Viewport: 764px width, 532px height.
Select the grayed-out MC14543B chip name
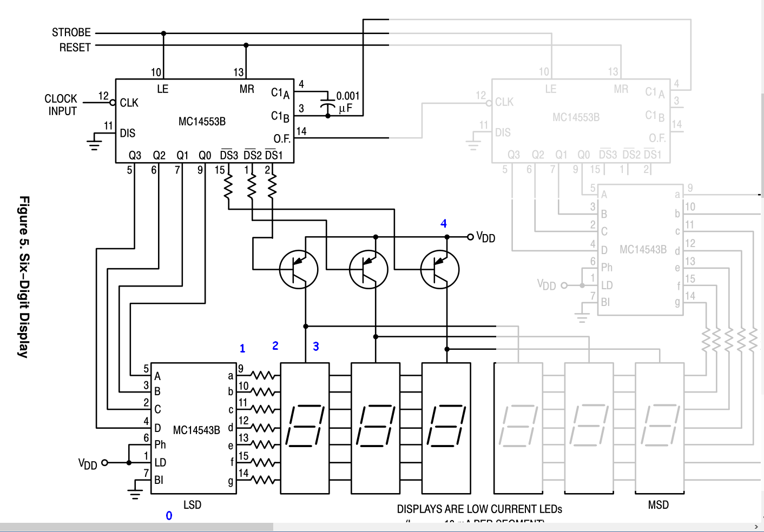(x=643, y=249)
